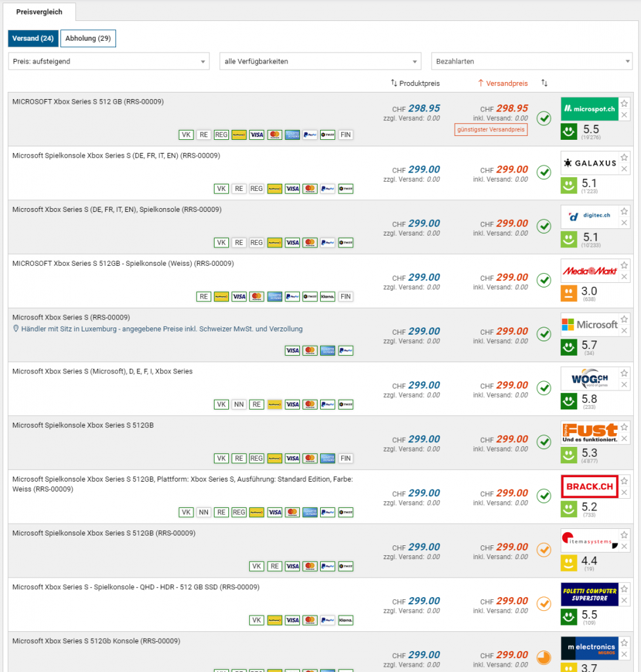This screenshot has width=641, height=672.
Task: Remove MediaMarkt offer with X icon
Action: 625,277
